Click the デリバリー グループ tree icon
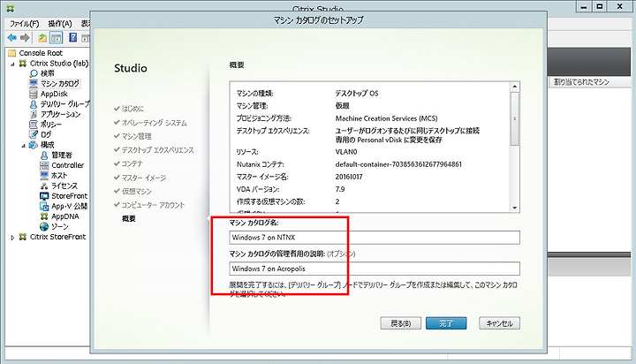 point(34,104)
